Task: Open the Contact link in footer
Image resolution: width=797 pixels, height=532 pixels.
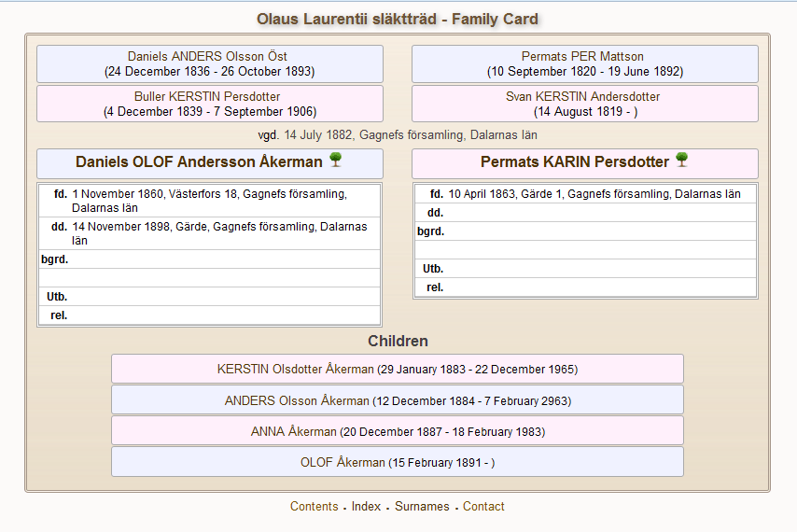Action: tap(483, 507)
